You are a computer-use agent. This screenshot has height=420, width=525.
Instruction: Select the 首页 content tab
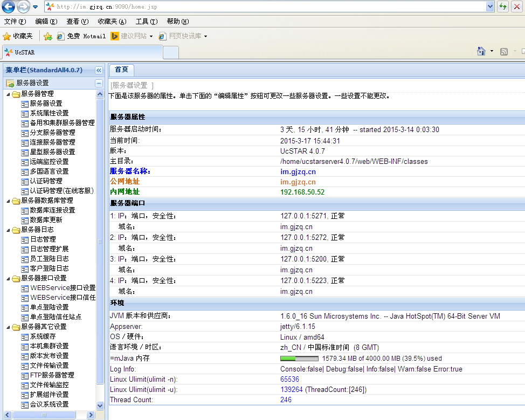(121, 70)
